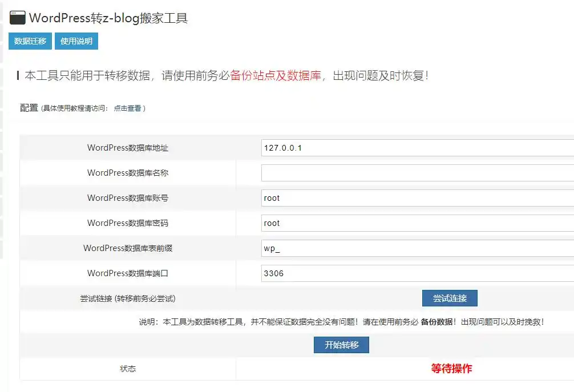Focus the WordPress数据库表前缀 field with wp_
574x392 pixels.
tap(417, 248)
